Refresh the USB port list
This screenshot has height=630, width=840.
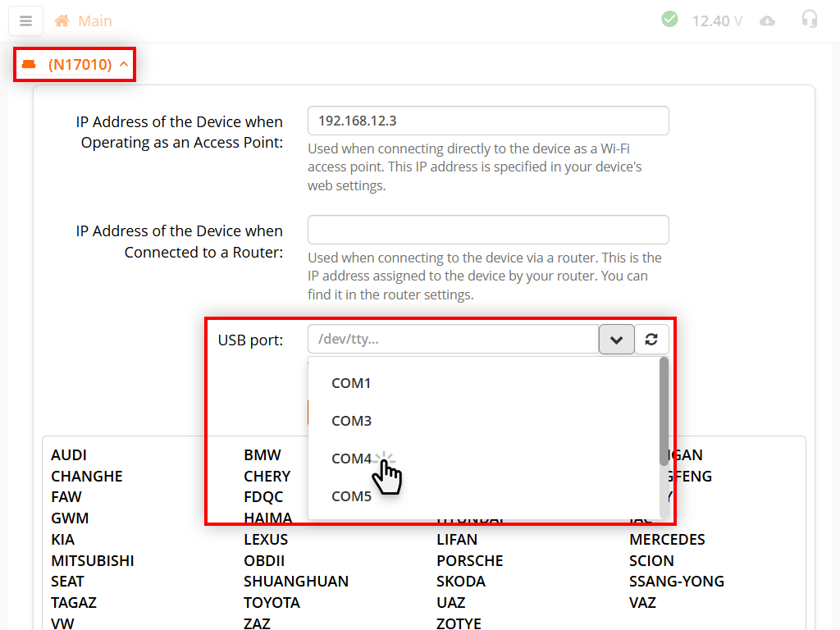click(x=652, y=340)
